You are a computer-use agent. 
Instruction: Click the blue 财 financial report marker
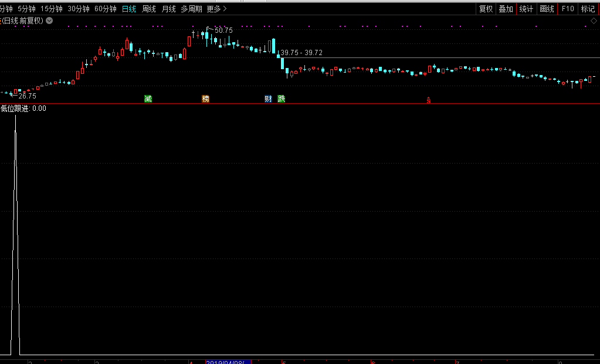coord(268,98)
